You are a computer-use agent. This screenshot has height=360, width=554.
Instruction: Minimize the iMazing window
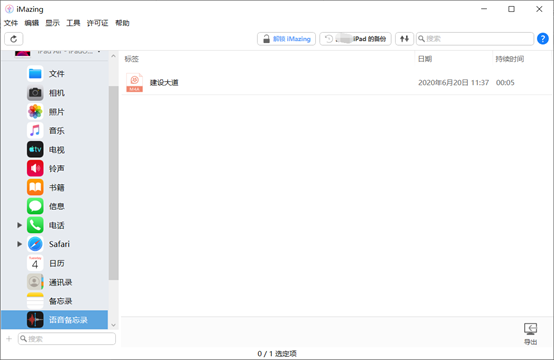[484, 9]
